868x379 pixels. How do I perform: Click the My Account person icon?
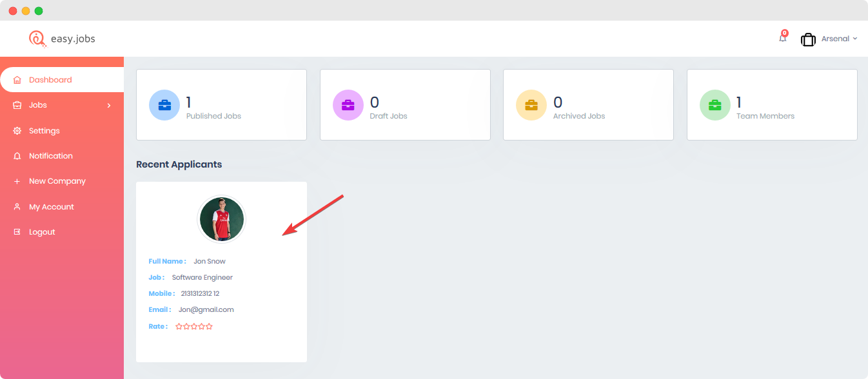coord(17,207)
